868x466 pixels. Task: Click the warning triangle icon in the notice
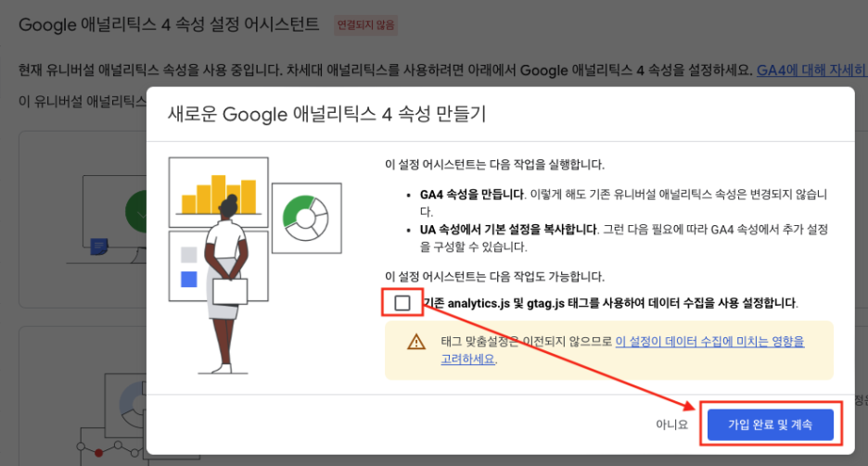click(416, 342)
